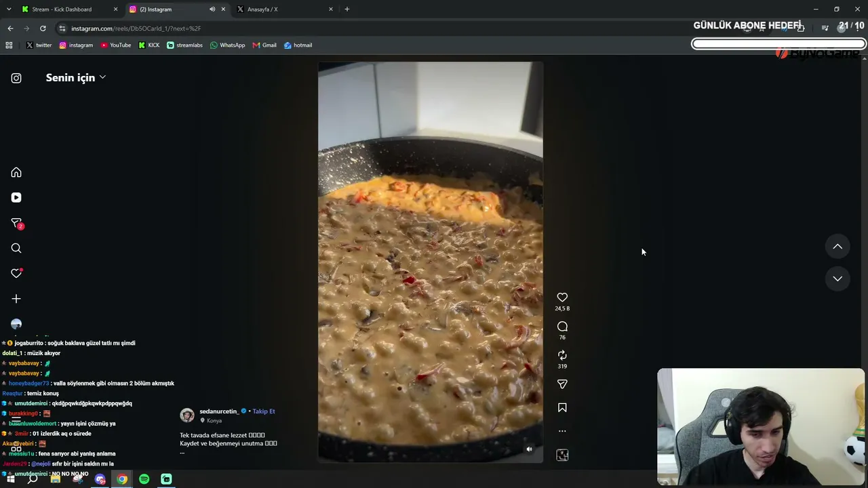Open the Reels section in the sidebar

tap(16, 197)
